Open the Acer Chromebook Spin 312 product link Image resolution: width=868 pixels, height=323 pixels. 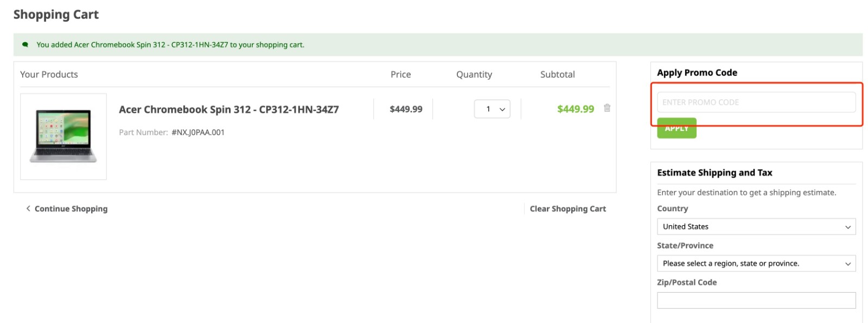pos(229,109)
